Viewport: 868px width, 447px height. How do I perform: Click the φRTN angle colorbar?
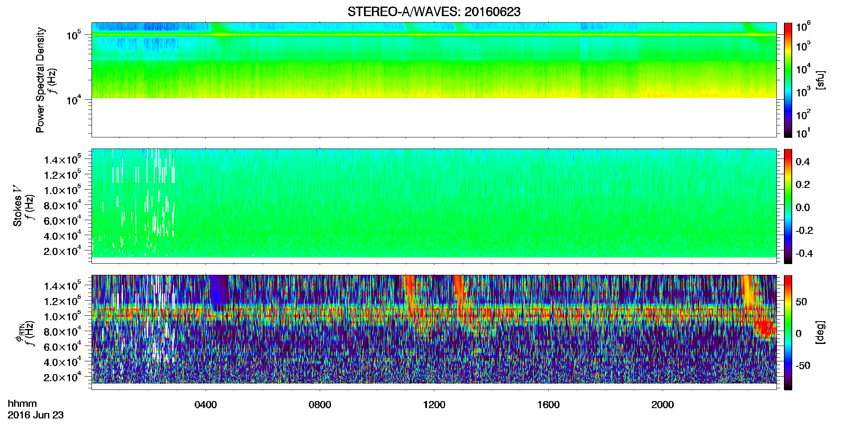pos(788,332)
